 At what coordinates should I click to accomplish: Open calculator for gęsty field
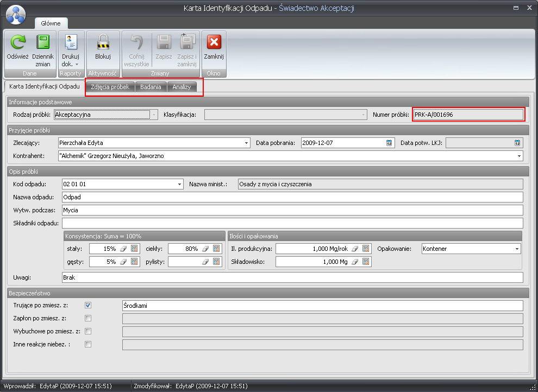pyautogui.click(x=134, y=262)
